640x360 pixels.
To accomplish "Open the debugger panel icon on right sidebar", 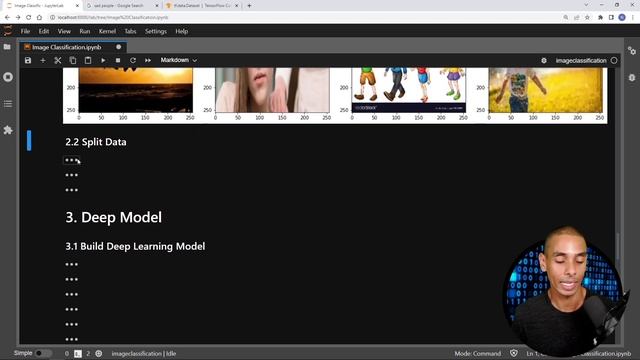I will coord(632,78).
